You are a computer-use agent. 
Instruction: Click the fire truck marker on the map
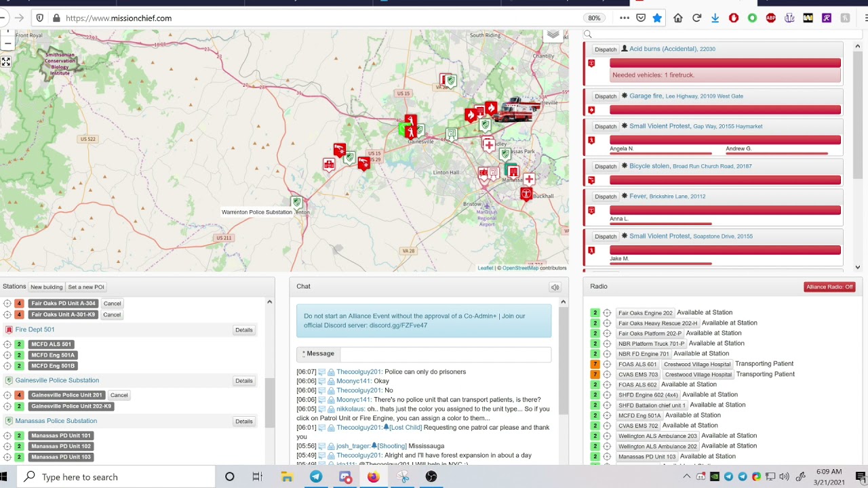(x=518, y=108)
